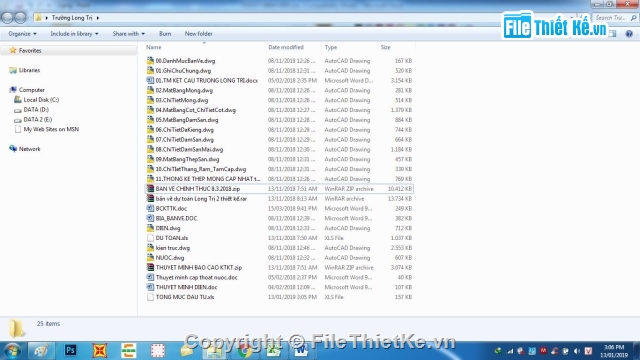Click the search magnifier icon

pos(633,18)
